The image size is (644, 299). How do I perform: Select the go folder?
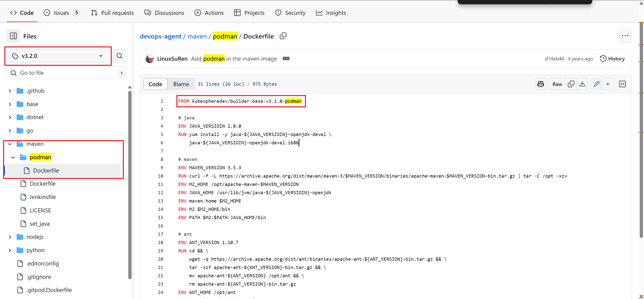click(30, 131)
